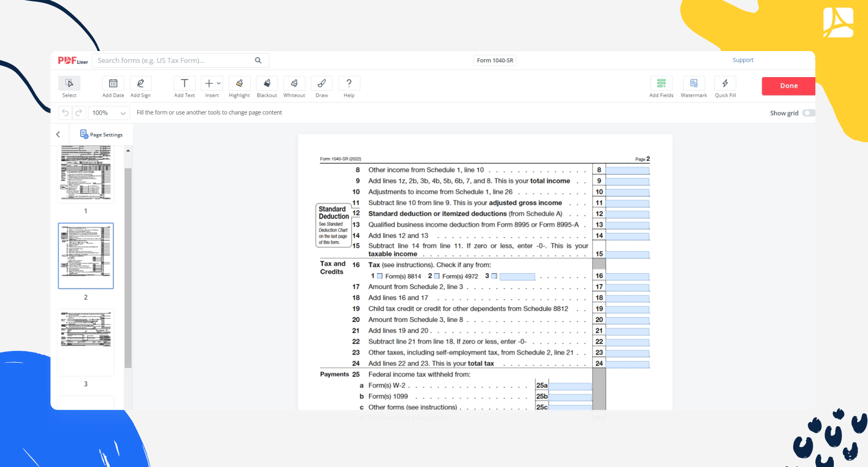This screenshot has width=868, height=467.
Task: Click the line 10 adjustments field
Action: click(627, 192)
